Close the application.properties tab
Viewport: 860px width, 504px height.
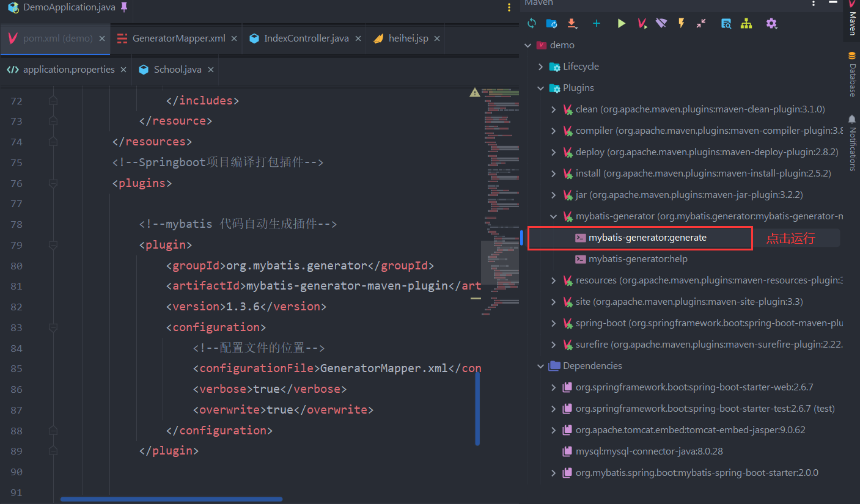pyautogui.click(x=123, y=70)
